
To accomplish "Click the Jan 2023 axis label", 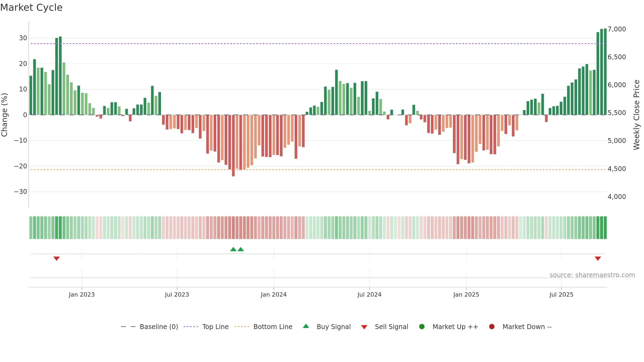I will coord(82,294).
